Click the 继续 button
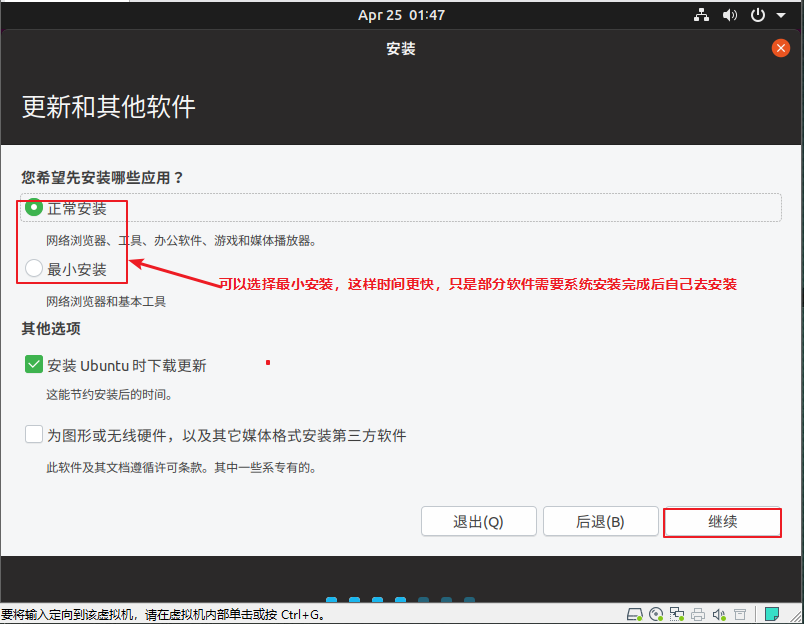Viewport: 804px width, 624px height. coord(722,522)
